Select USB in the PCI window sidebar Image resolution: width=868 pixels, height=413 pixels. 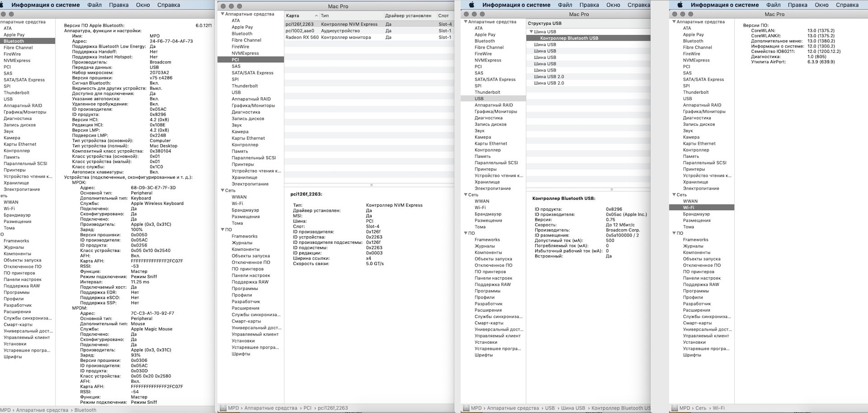[x=236, y=93]
